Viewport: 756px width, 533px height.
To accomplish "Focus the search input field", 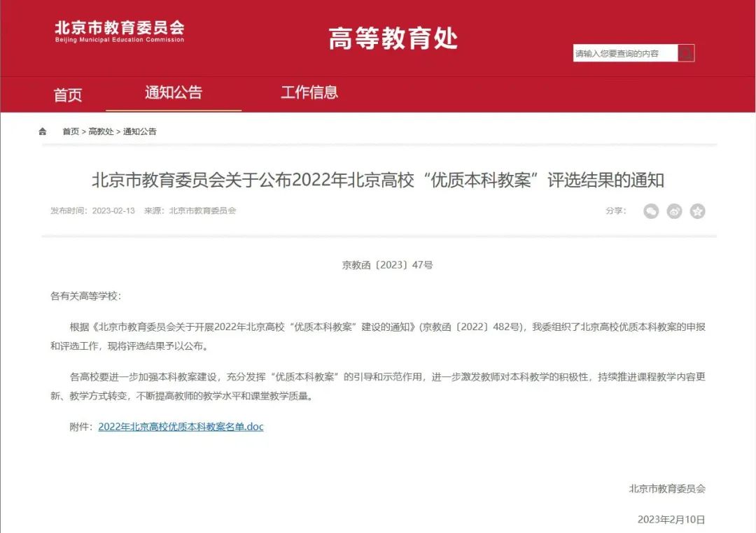I will click(625, 53).
